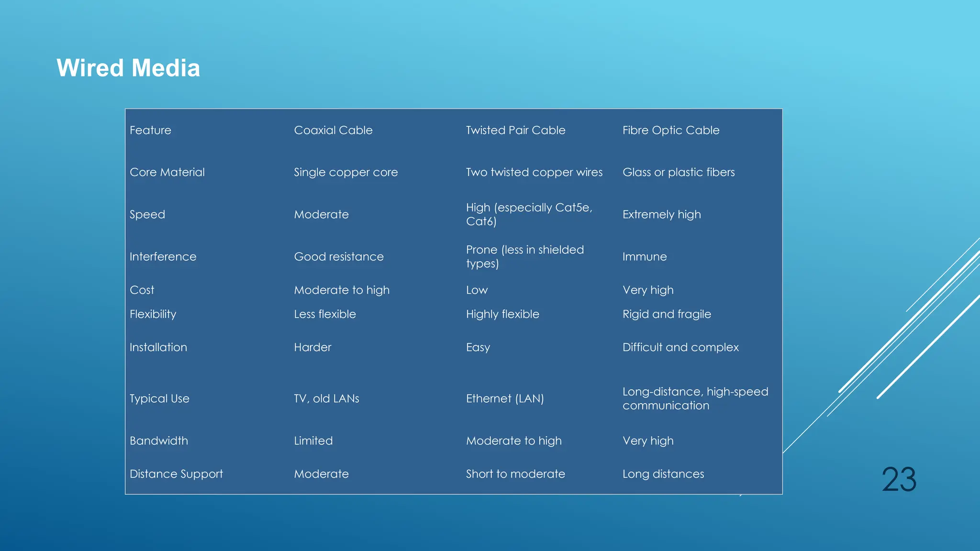This screenshot has height=551, width=980.
Task: Click the Bandwidth row label
Action: [x=159, y=441]
